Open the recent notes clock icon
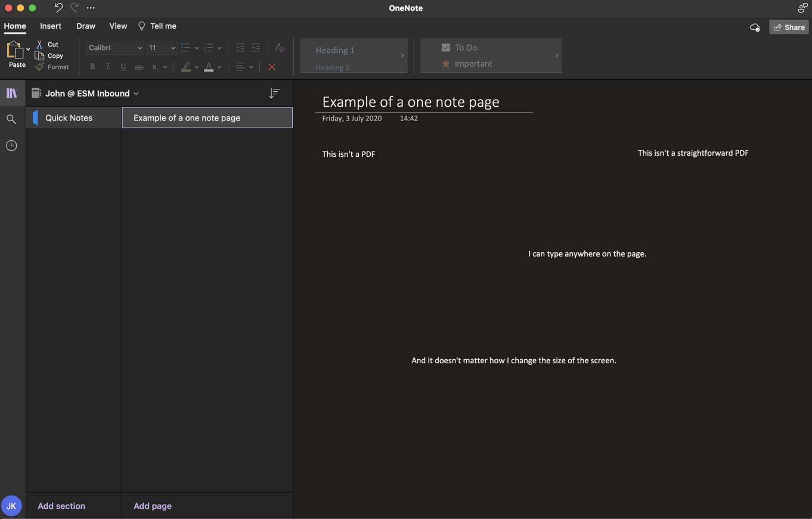This screenshot has width=812, height=519. 11,146
